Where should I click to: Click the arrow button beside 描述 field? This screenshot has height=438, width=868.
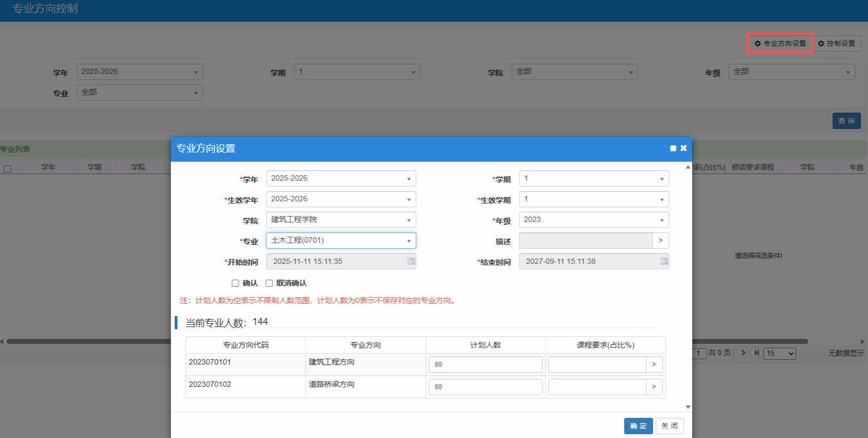[661, 240]
